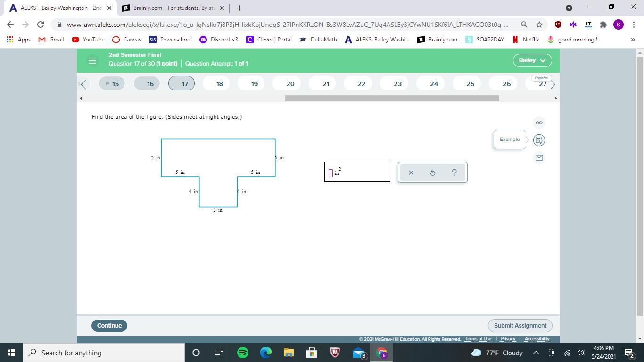
Task: Open the Privacy link
Action: [508, 339]
